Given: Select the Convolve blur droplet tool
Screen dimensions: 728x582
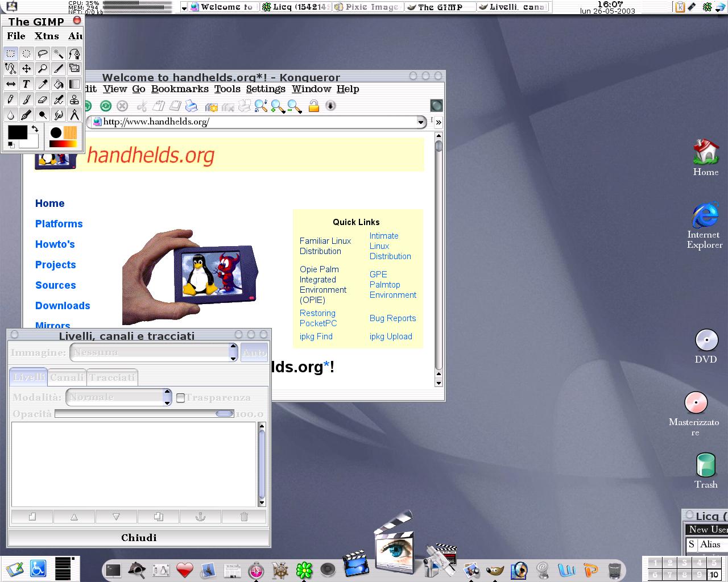Looking at the screenshot, I should pyautogui.click(x=11, y=115).
